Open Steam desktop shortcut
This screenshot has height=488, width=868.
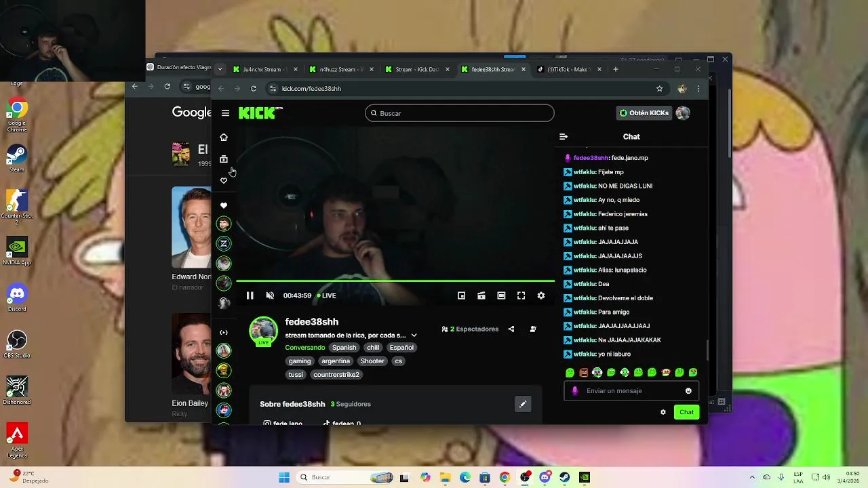coord(17,157)
